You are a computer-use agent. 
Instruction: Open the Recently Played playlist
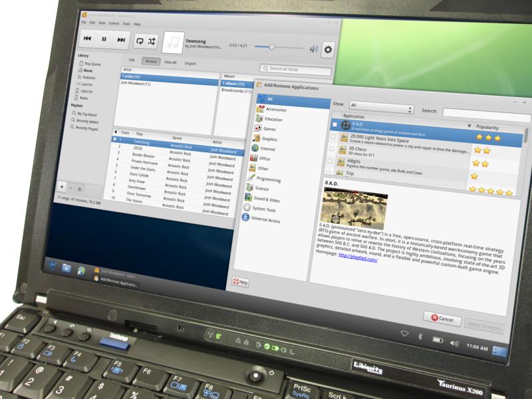pyautogui.click(x=84, y=128)
